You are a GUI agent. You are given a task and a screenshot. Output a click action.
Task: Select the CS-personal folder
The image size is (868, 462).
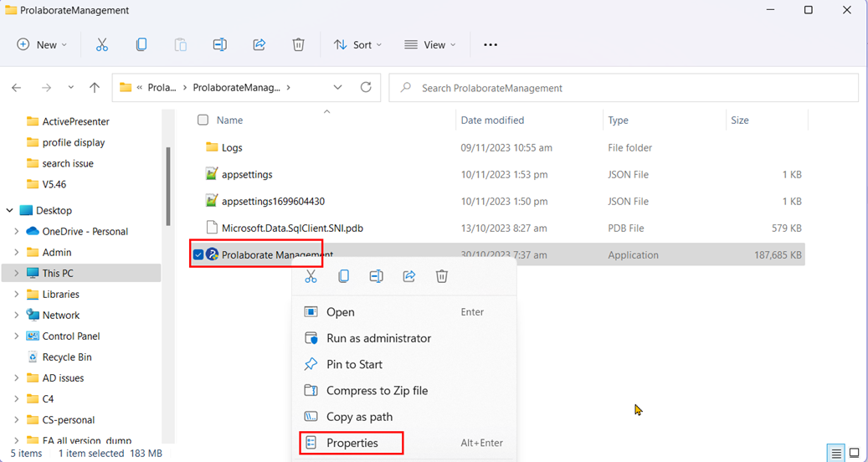[x=69, y=419]
